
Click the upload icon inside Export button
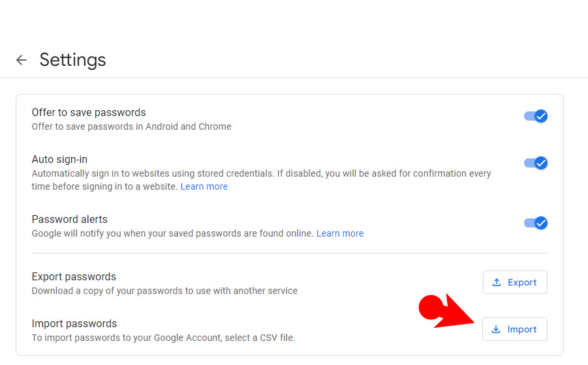coord(497,282)
